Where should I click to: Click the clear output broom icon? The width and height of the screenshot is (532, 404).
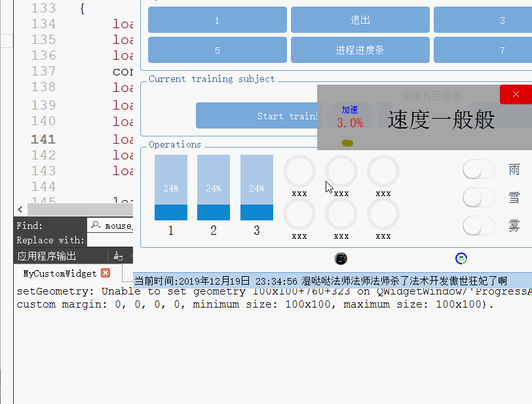[117, 255]
